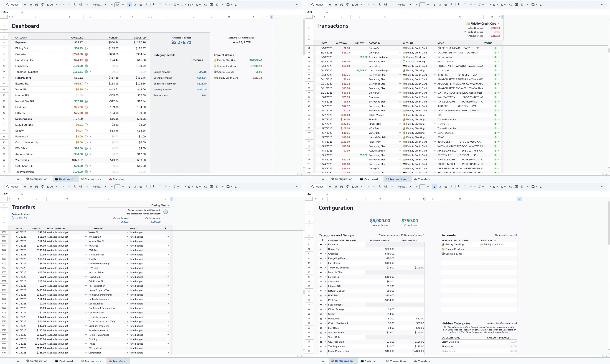Screen dimensions: 610x364
Task: Toggle status checkbox for Buymeacoffee transaction
Action: tap(495, 57)
